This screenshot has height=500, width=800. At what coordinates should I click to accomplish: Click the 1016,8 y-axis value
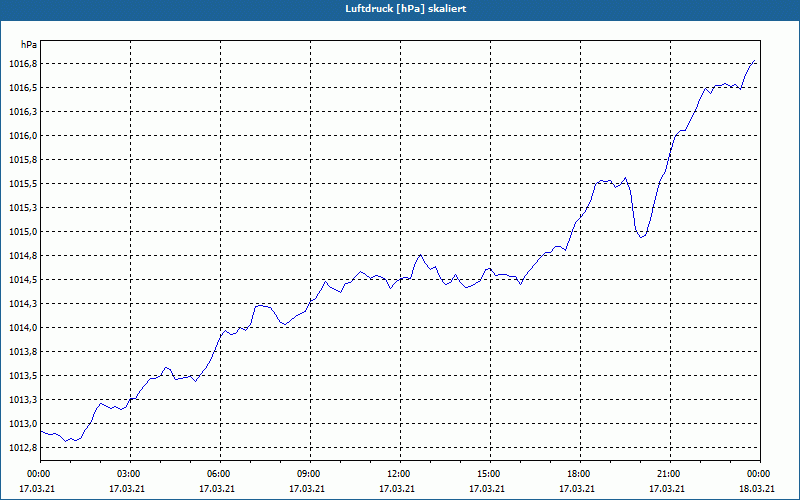(23, 64)
